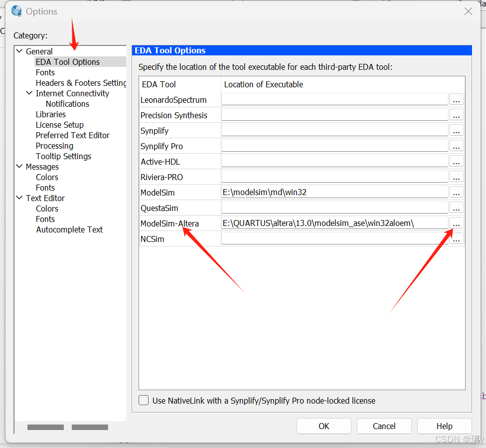486x448 pixels.
Task: Select EDA Tool Options category
Action: point(68,62)
